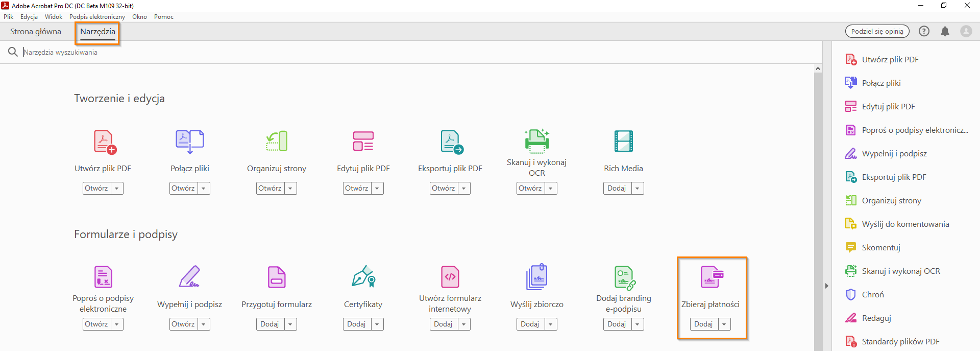Click the user profile avatar icon
980x351 pixels.
966,31
